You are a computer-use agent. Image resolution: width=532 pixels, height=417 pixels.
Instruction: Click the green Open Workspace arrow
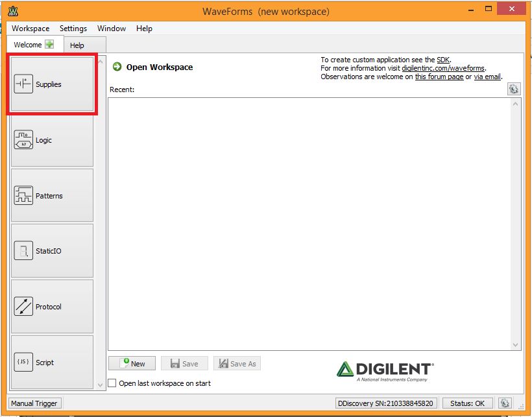pyautogui.click(x=117, y=67)
